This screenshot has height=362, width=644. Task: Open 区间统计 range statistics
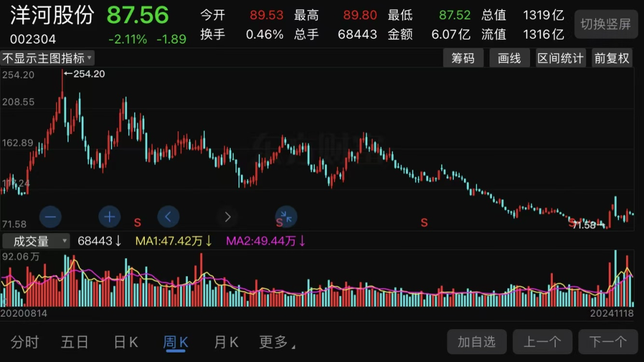(561, 58)
